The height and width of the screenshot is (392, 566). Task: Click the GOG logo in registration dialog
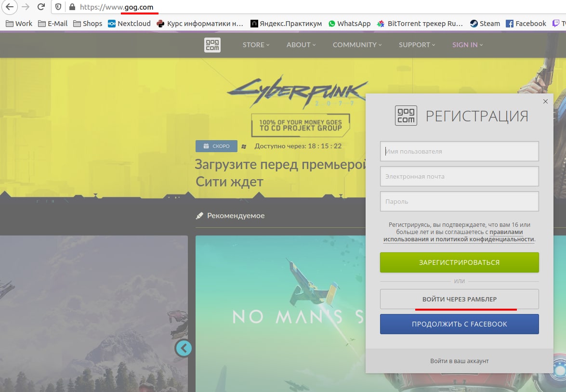tap(406, 116)
